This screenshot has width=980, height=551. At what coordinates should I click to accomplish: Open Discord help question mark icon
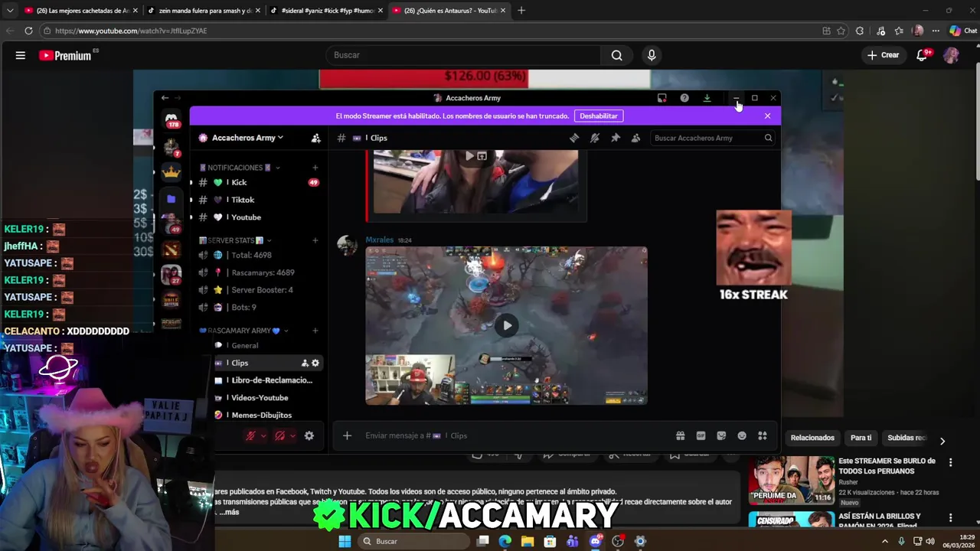click(684, 98)
